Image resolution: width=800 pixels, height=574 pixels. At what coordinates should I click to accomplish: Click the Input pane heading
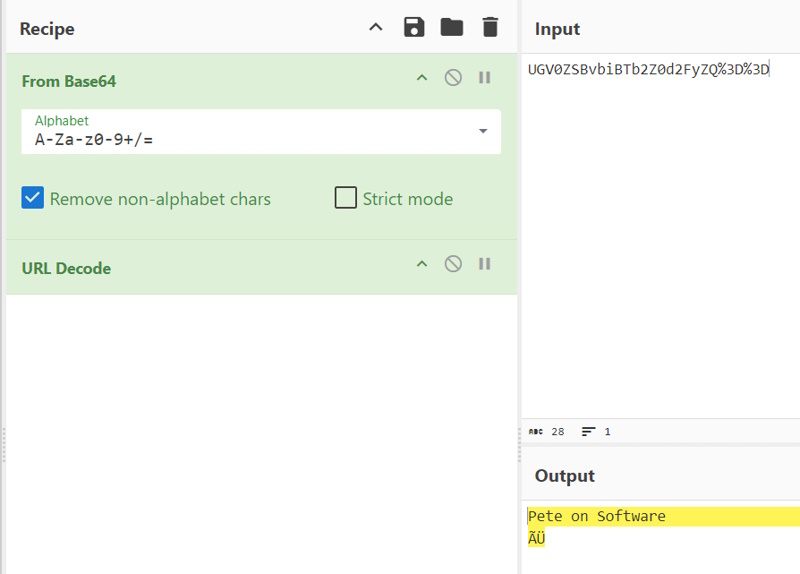[x=557, y=29]
